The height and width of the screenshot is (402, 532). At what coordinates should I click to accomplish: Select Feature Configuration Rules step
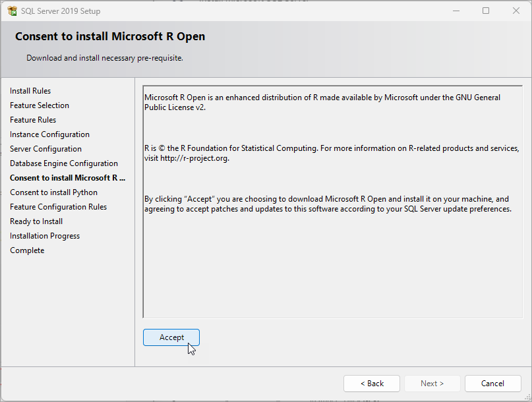tap(59, 207)
